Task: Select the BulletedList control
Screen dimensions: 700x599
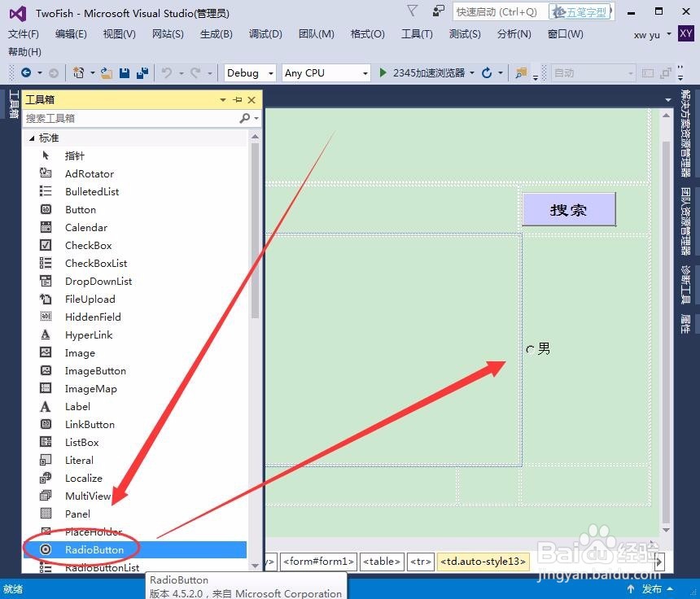Action: point(134,191)
